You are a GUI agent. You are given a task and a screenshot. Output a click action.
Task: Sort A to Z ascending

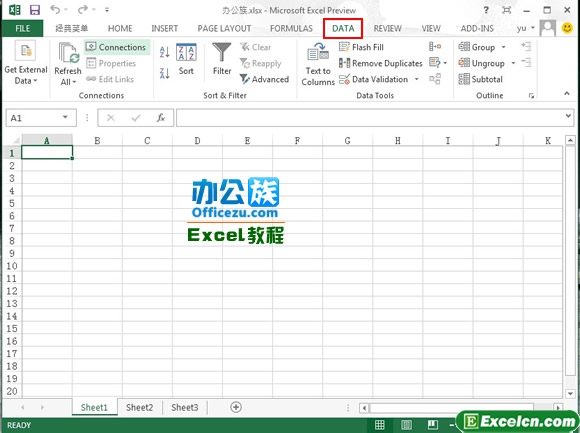[165, 52]
